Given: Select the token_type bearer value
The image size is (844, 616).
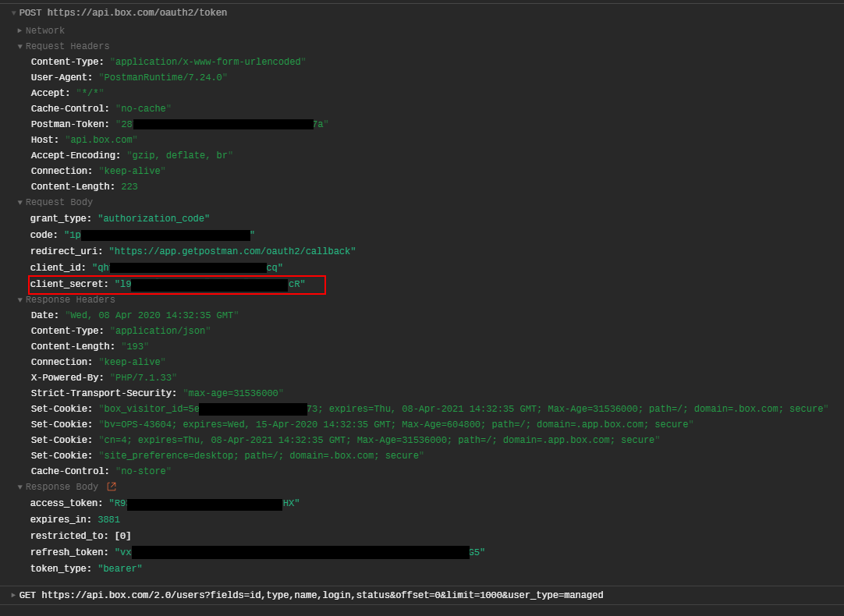Looking at the screenshot, I should point(119,568).
